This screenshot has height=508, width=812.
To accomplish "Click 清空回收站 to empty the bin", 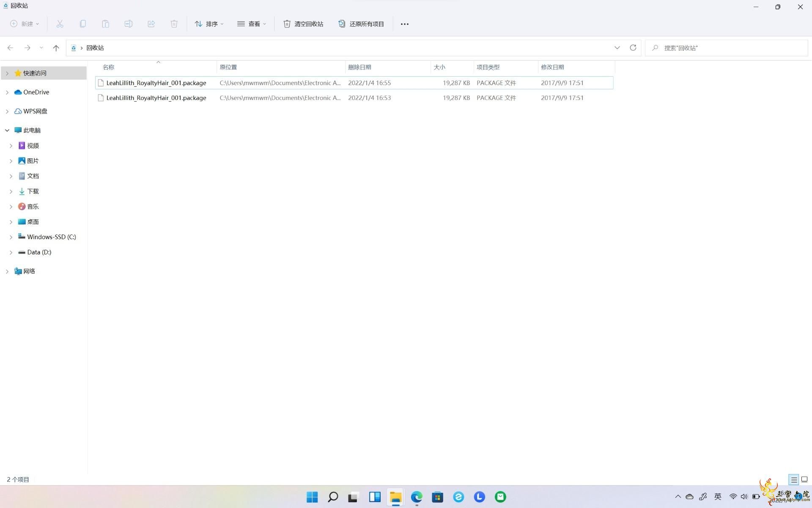I will point(303,24).
